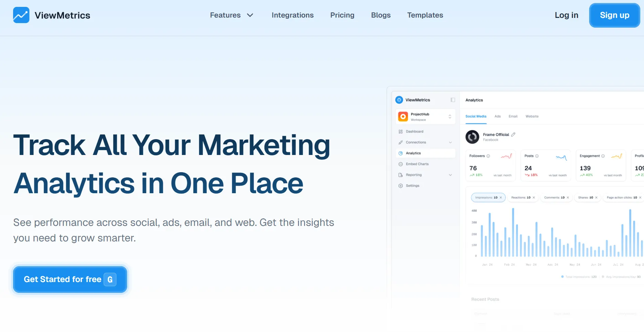This screenshot has width=644, height=332.
Task: Click the info icon next to Followers
Action: [488, 156]
